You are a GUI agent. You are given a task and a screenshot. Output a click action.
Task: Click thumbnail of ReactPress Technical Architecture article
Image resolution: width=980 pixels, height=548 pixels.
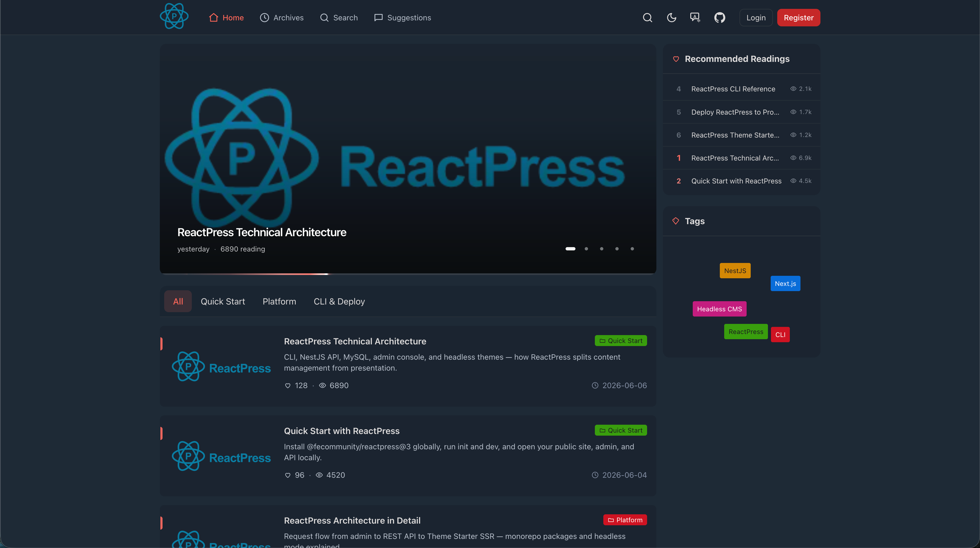click(222, 366)
